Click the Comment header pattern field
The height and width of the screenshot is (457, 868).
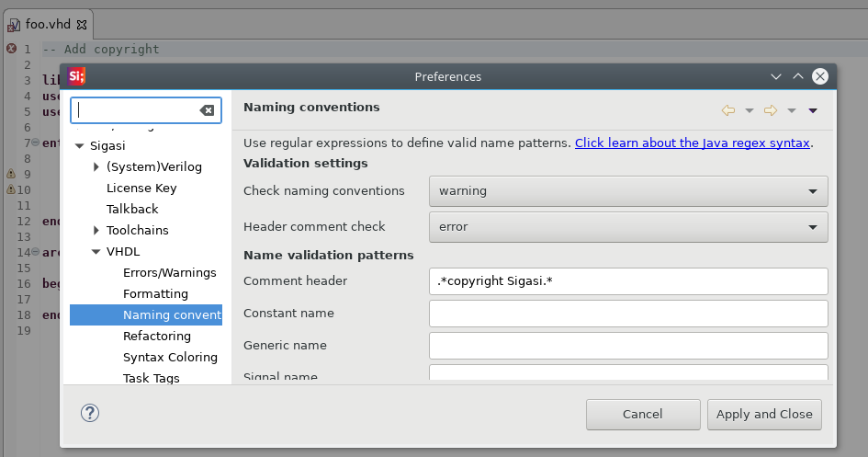click(628, 281)
